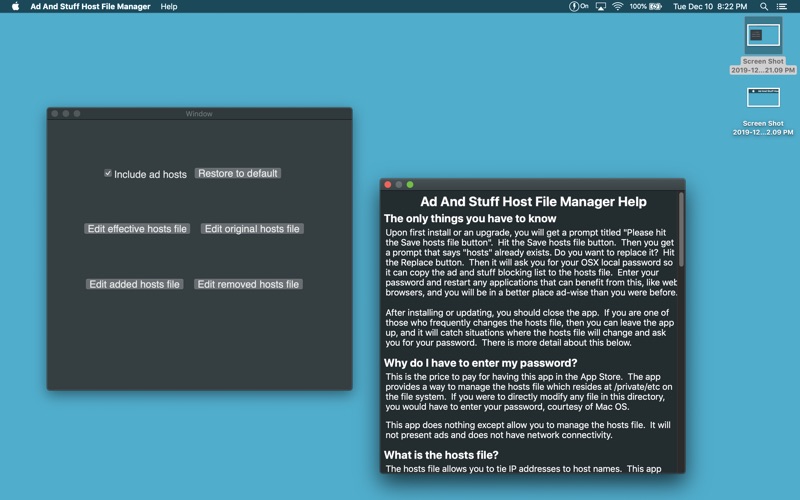Image resolution: width=800 pixels, height=500 pixels.
Task: Open the Help menu
Action: (169, 7)
